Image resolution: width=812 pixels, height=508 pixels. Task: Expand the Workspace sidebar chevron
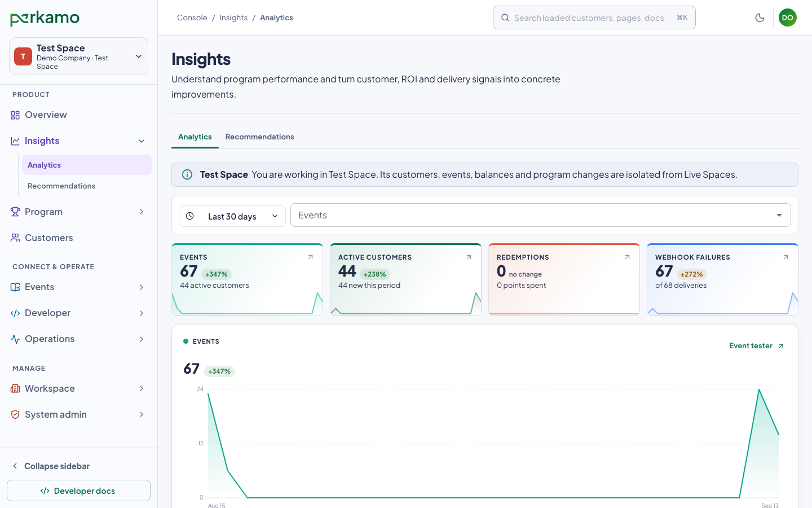click(142, 388)
